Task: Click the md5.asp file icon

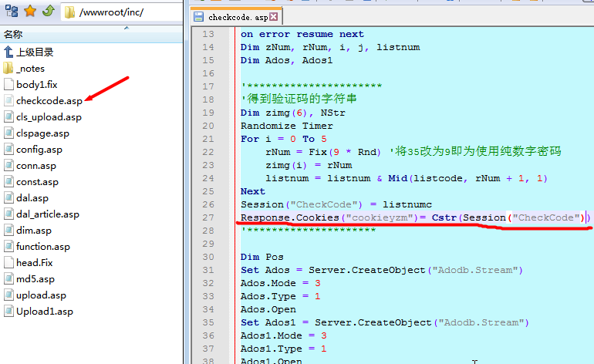Action: pyautogui.click(x=8, y=278)
